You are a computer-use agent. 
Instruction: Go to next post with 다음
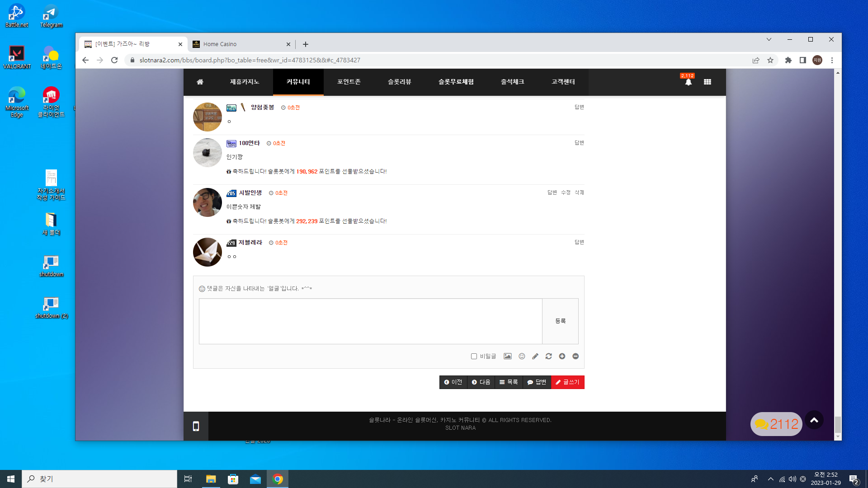(x=481, y=382)
